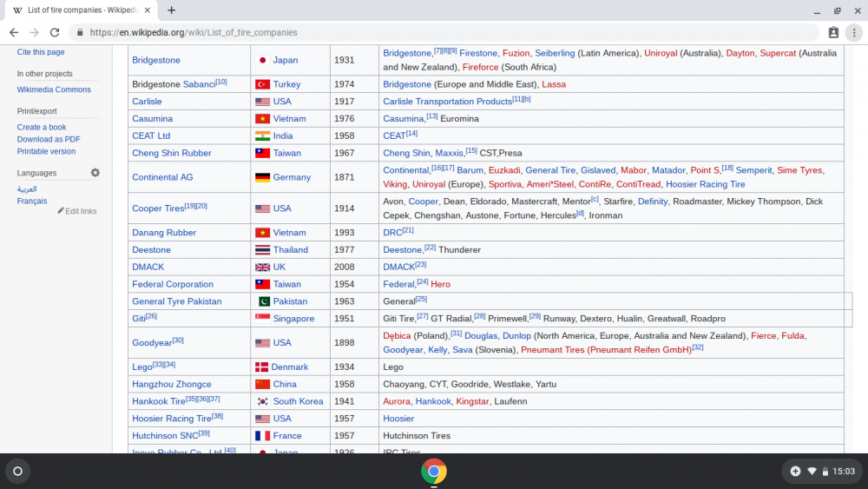Open Hoosier Racing Tire company link

click(172, 419)
